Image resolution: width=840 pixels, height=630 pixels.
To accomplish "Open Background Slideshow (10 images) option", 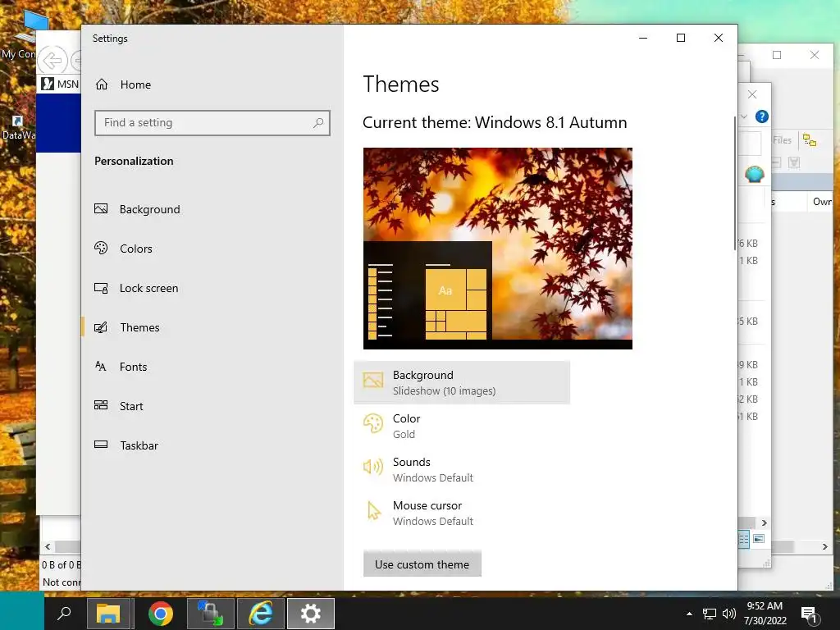I will 462,382.
